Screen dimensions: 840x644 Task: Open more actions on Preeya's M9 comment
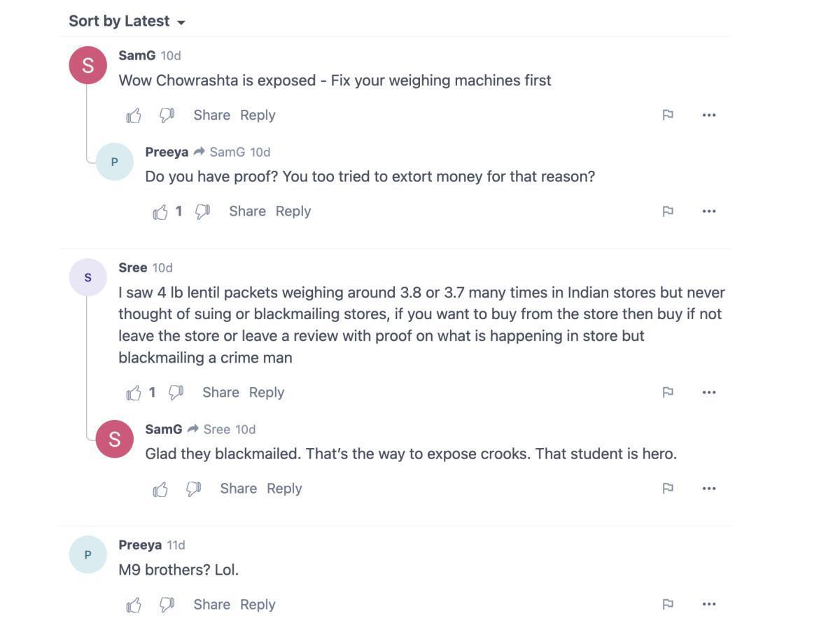[x=708, y=605]
